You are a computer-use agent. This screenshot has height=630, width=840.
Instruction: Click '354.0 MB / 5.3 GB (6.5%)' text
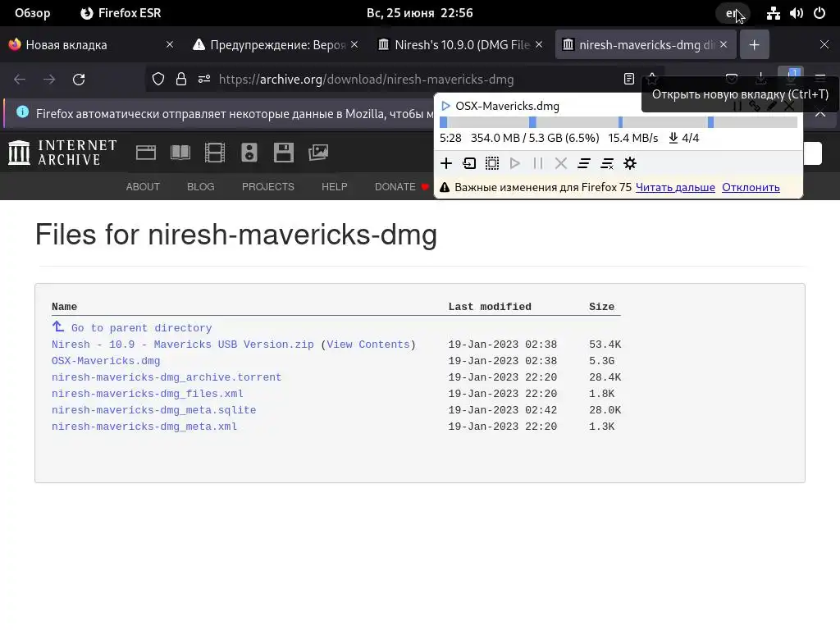(535, 138)
